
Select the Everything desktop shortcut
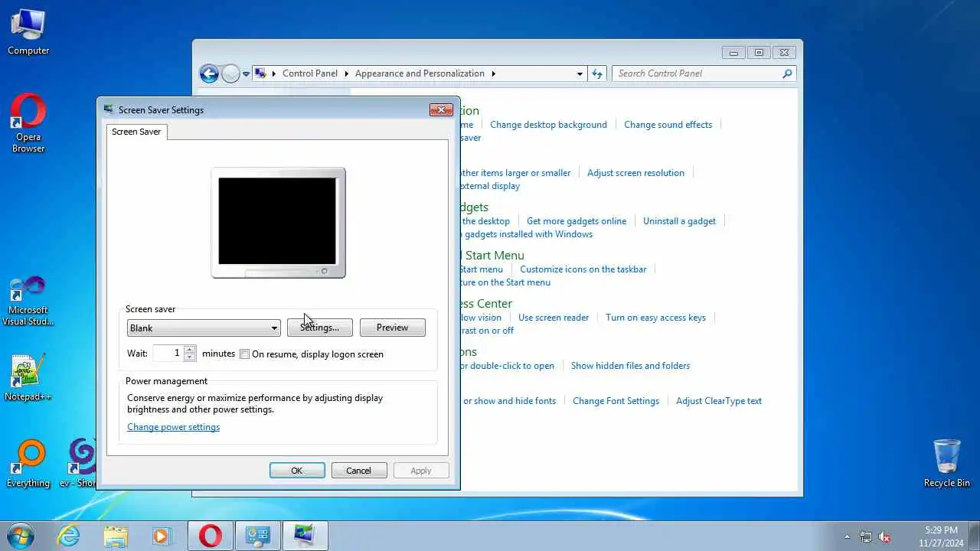(28, 464)
